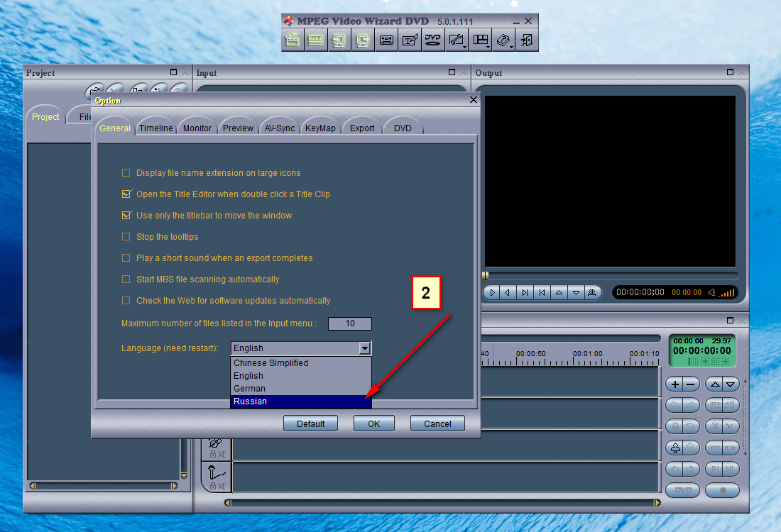This screenshot has width=781, height=532.
Task: Jump to next marker in Output monitor
Action: [x=525, y=293]
